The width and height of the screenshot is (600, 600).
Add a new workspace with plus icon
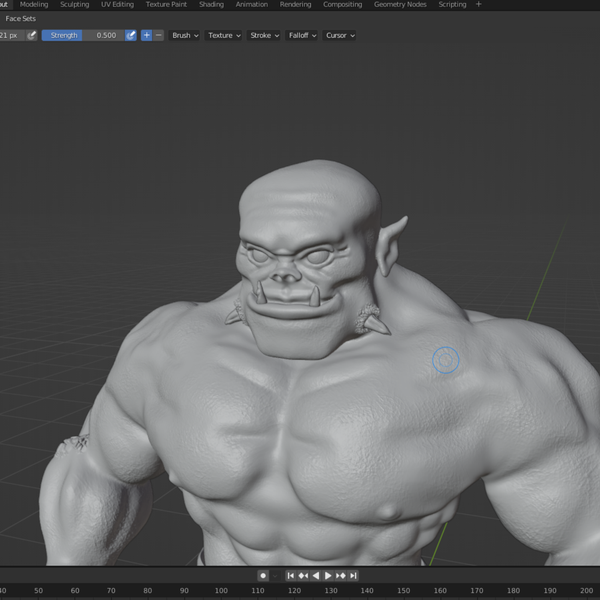click(479, 4)
